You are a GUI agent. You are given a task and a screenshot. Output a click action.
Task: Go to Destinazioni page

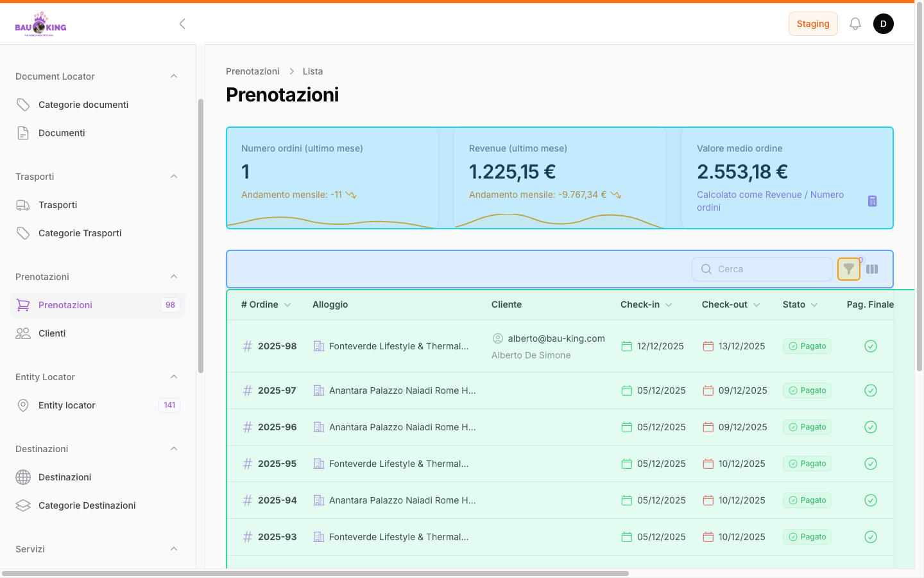pyautogui.click(x=98, y=477)
